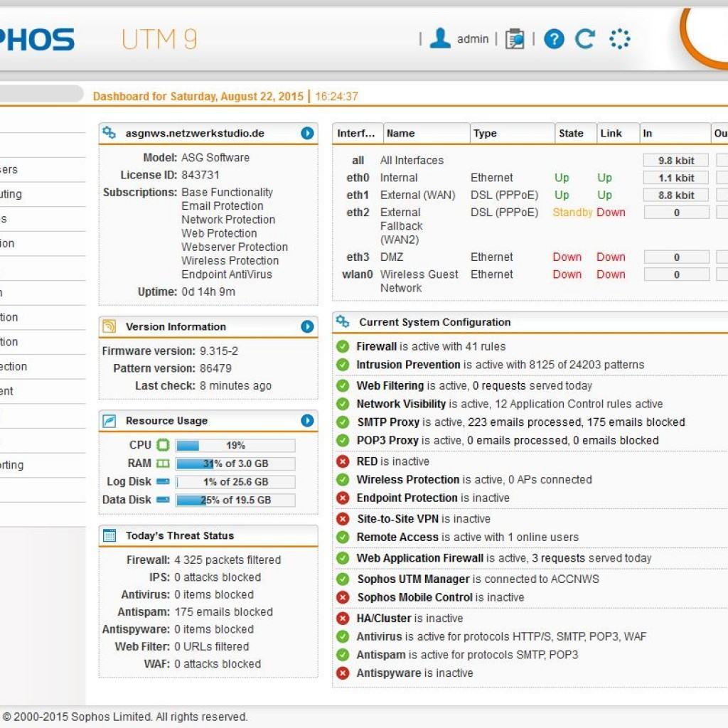Click red status icon for RED
Image resolution: width=728 pixels, height=728 pixels.
point(343,461)
